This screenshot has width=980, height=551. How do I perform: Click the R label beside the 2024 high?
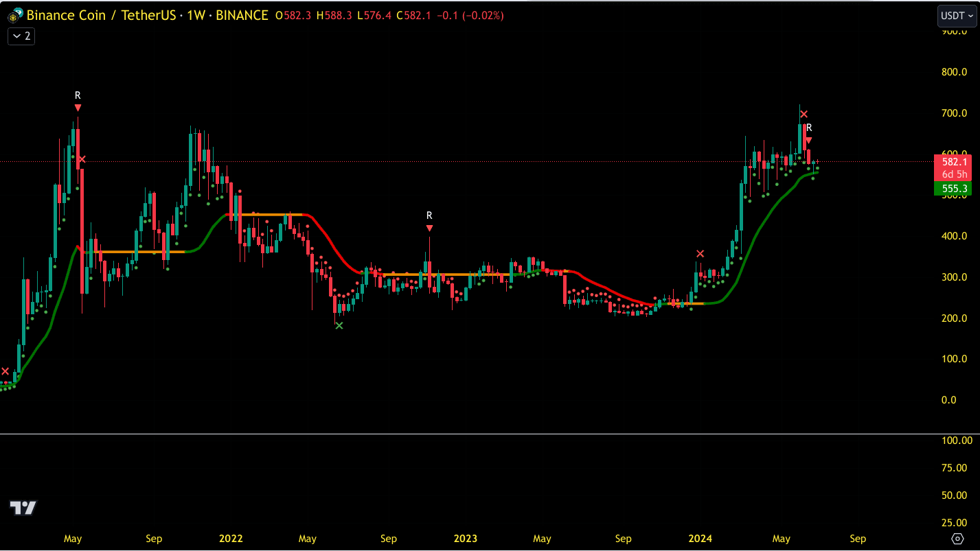(x=809, y=128)
